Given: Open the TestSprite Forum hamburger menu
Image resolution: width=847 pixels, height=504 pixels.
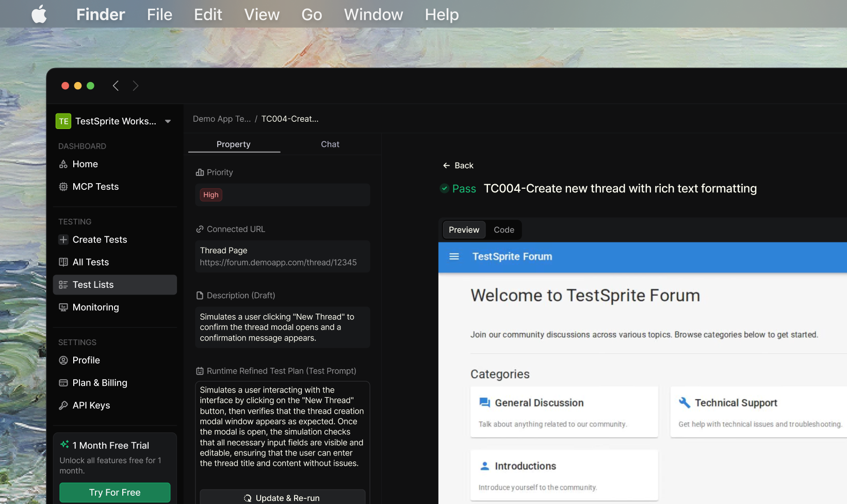Looking at the screenshot, I should tap(454, 256).
